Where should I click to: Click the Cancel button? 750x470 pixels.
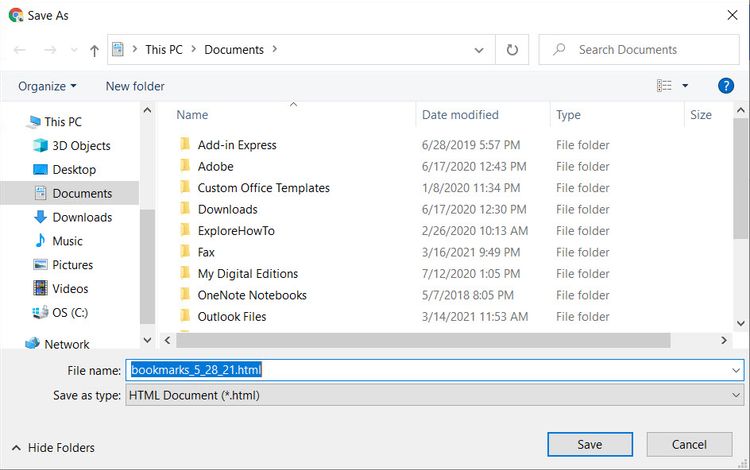coord(689,445)
